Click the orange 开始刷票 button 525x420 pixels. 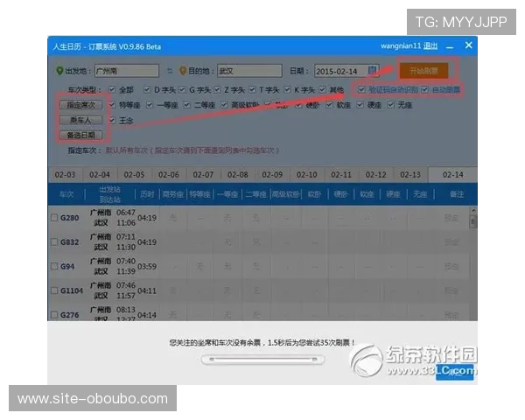(x=423, y=71)
